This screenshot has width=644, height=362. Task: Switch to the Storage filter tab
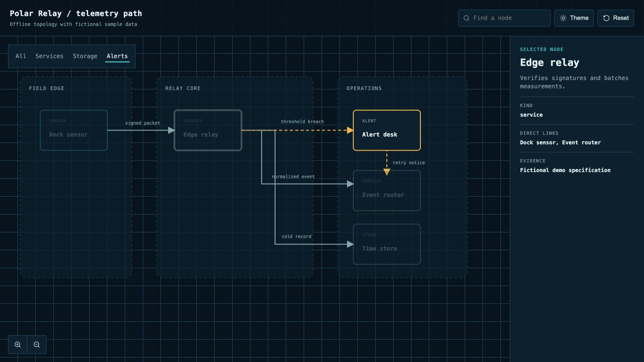click(x=85, y=56)
